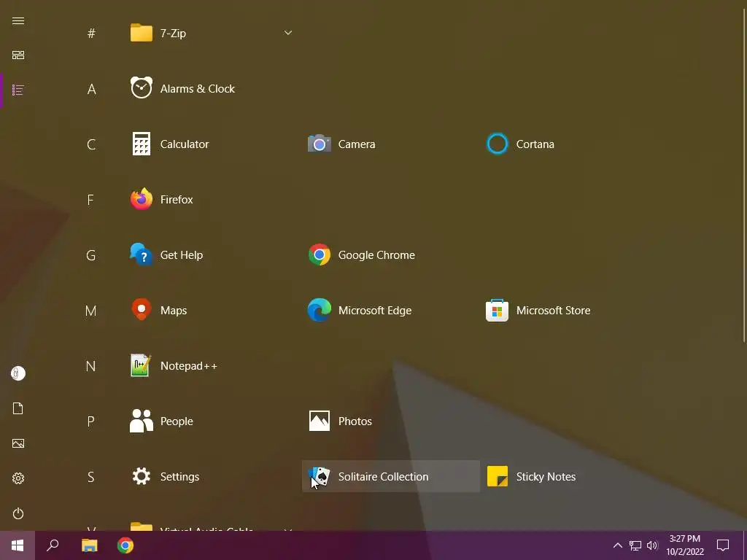Viewport: 747px width, 560px height.
Task: Open Microsoft Store icon
Action: [498, 310]
